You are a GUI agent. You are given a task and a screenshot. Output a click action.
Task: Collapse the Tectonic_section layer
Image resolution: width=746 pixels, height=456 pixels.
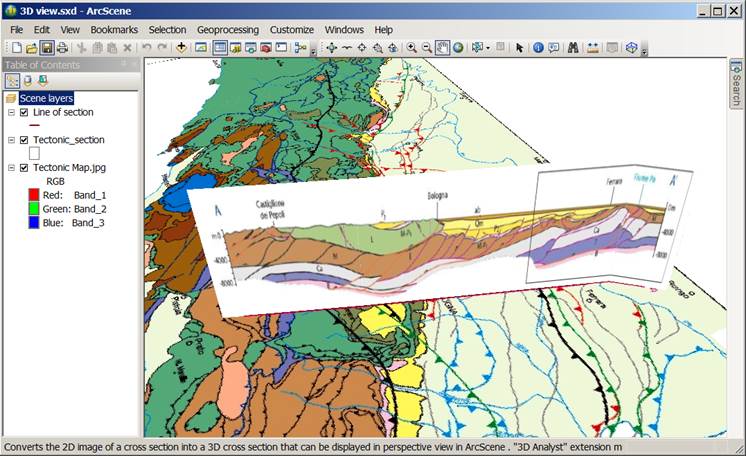tap(11, 140)
